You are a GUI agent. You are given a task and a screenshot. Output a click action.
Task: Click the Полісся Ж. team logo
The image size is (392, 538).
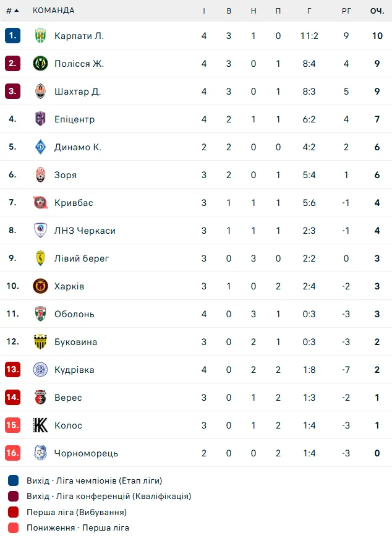(40, 64)
